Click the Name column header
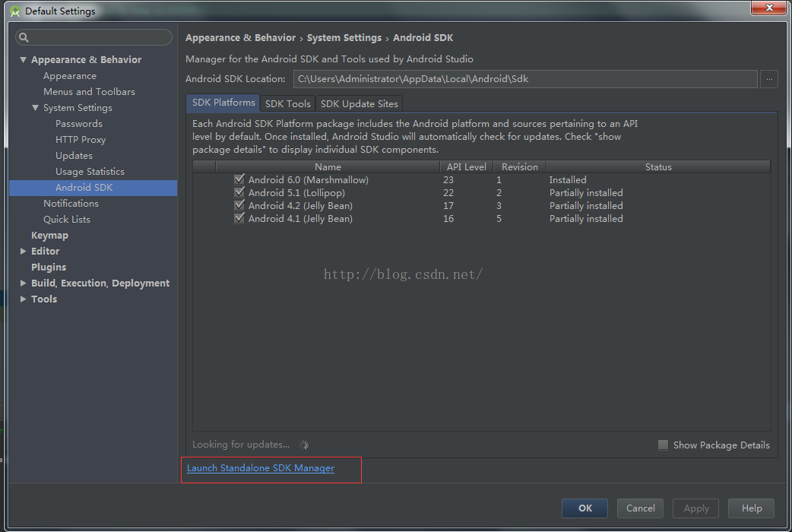 point(328,166)
